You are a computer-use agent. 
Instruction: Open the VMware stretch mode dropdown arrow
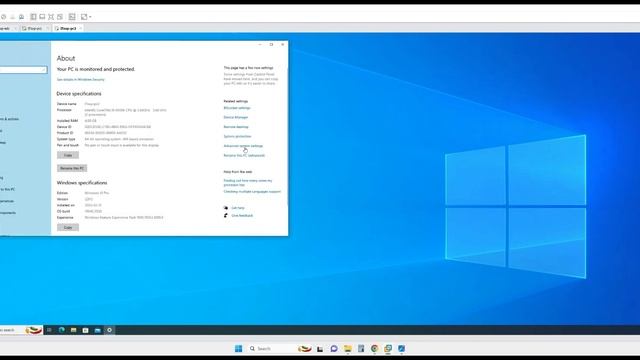[x=90, y=17]
